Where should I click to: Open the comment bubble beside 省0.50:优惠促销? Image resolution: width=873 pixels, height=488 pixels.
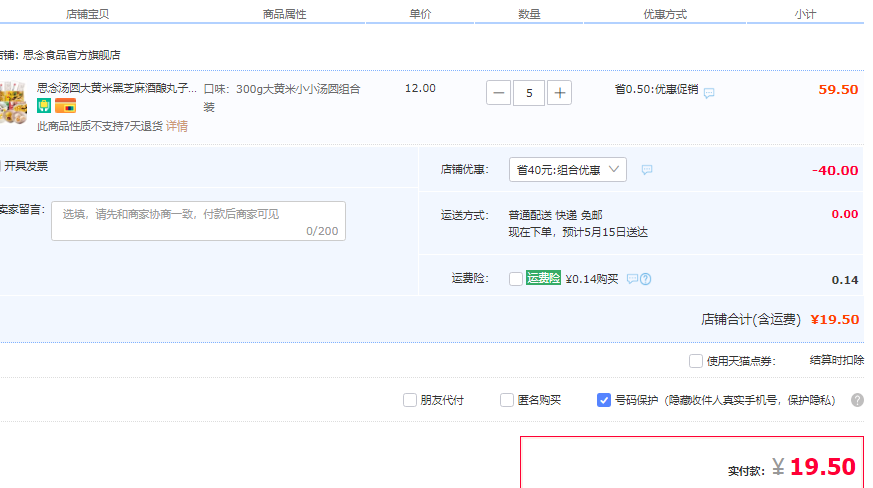tap(709, 92)
